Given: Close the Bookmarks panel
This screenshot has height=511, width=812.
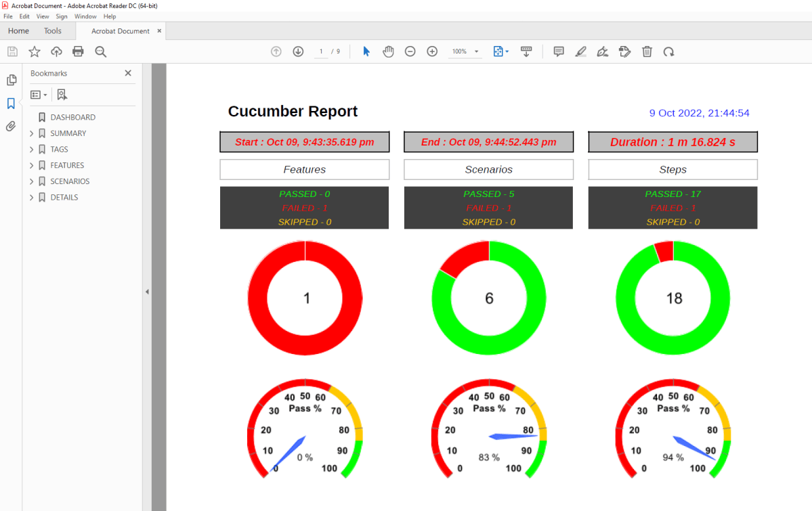Looking at the screenshot, I should pos(128,73).
